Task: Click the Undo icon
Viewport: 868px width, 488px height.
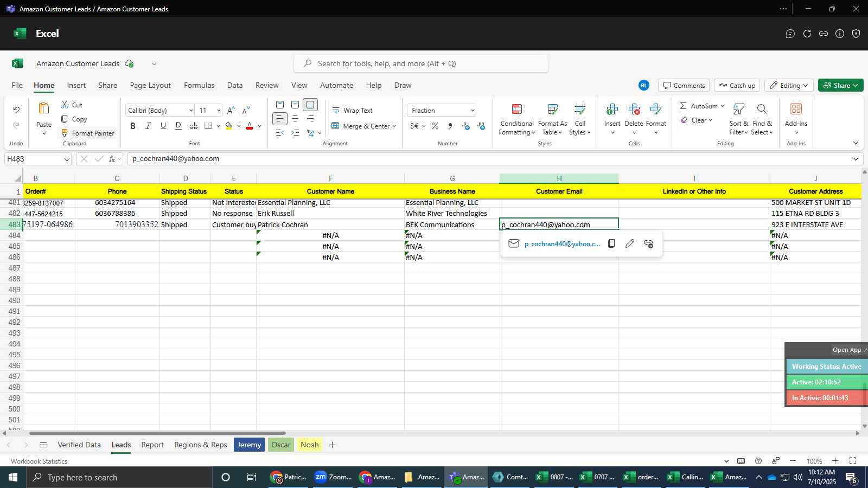Action: (x=16, y=110)
